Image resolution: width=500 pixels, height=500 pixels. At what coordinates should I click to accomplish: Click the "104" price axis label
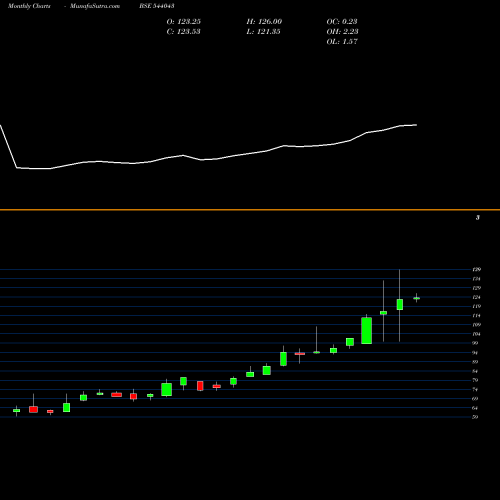coord(476,334)
